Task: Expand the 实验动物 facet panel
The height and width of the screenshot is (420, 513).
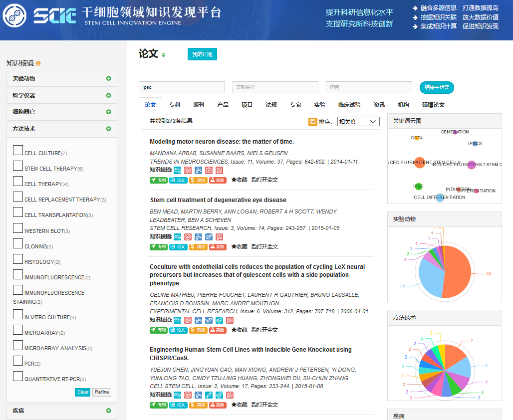Action: [108, 79]
